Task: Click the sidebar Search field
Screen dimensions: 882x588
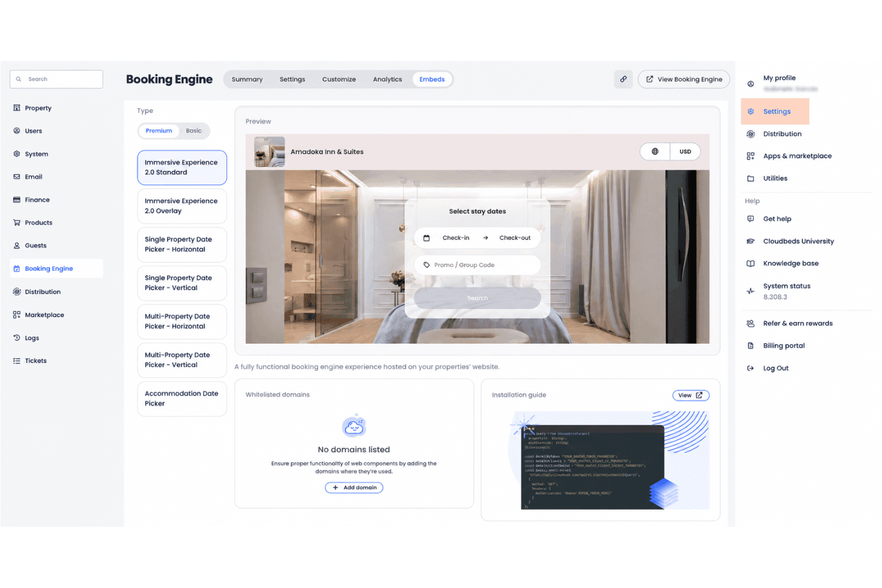Action: point(56,79)
